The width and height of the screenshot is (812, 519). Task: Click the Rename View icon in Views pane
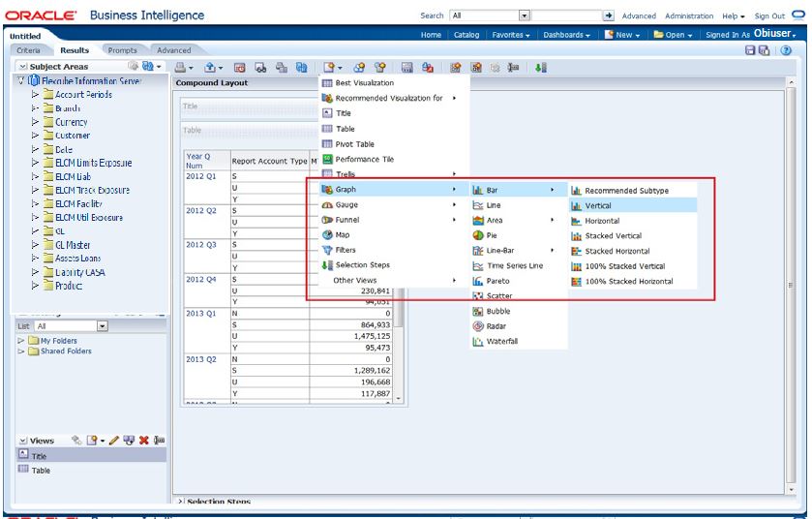[159, 441]
